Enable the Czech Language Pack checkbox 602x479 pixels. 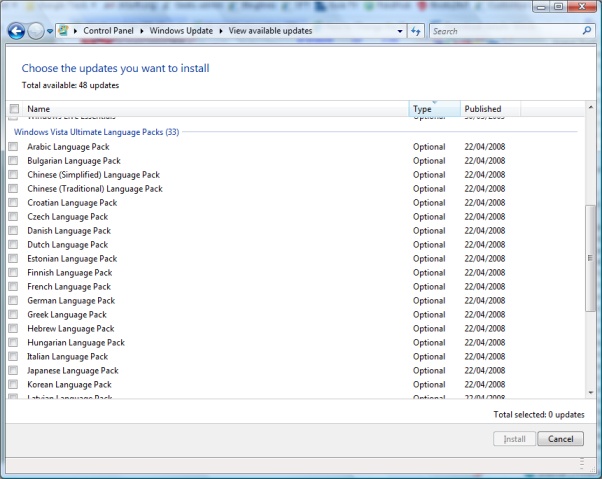click(x=13, y=216)
